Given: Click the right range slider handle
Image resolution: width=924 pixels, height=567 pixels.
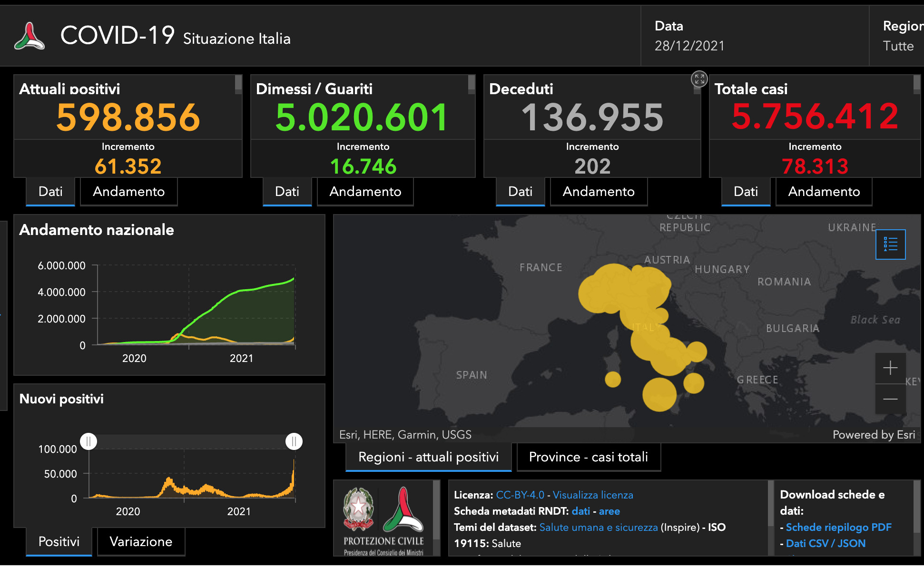Looking at the screenshot, I should (x=294, y=441).
